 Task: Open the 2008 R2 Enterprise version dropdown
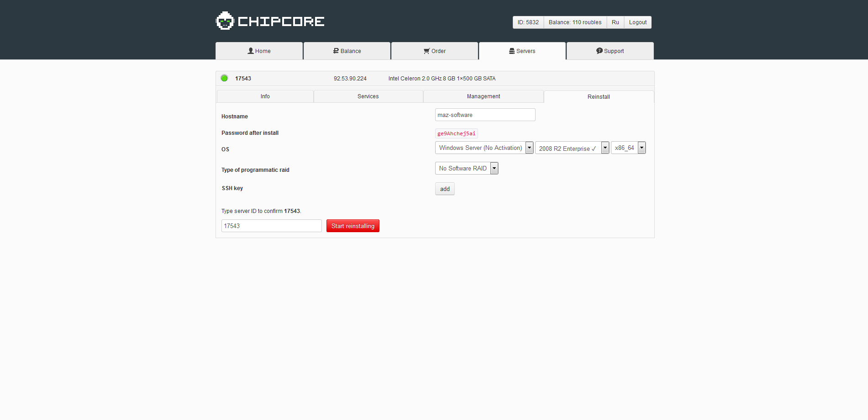(572, 148)
